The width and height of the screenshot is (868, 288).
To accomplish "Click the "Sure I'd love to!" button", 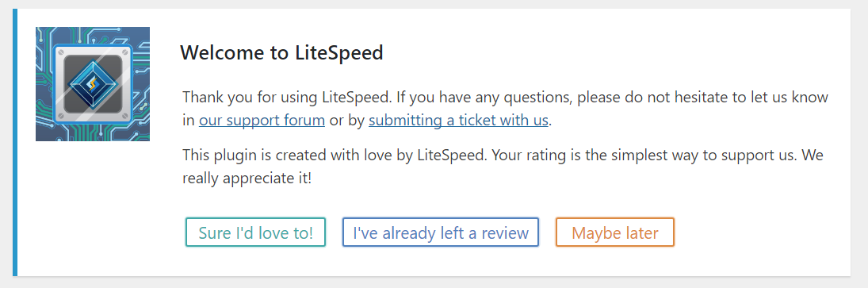I will (256, 232).
